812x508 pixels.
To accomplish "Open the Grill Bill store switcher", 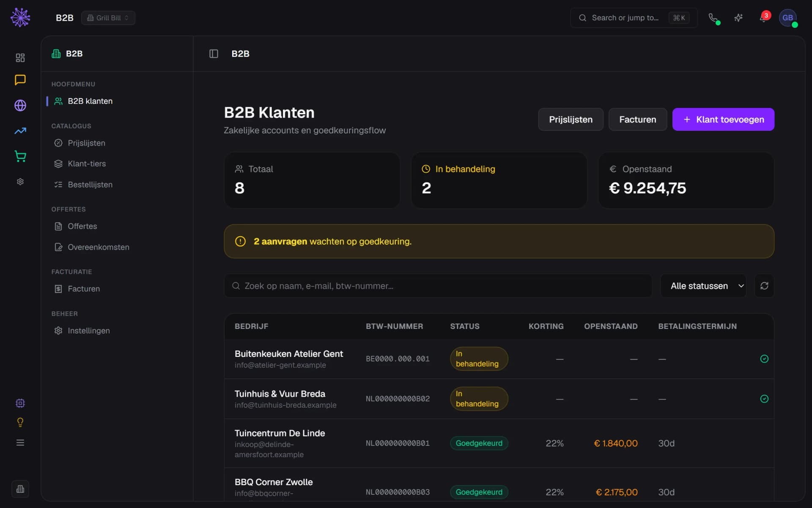I will pyautogui.click(x=108, y=18).
